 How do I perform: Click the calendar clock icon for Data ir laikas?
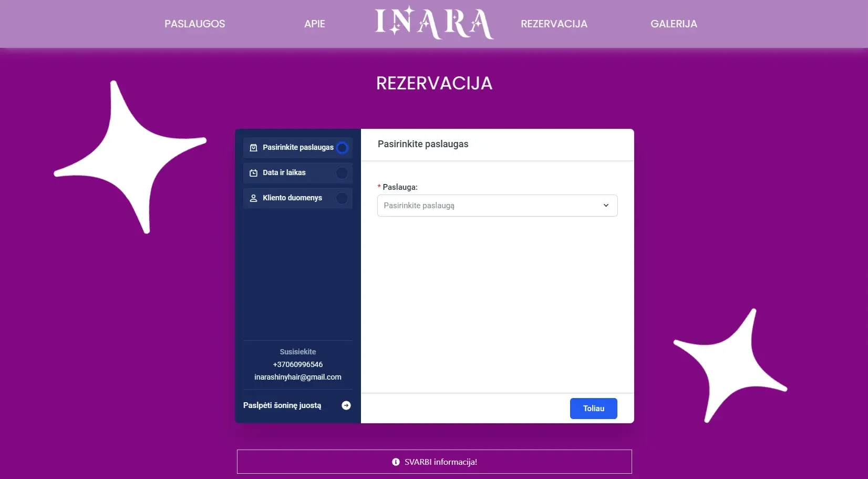253,173
